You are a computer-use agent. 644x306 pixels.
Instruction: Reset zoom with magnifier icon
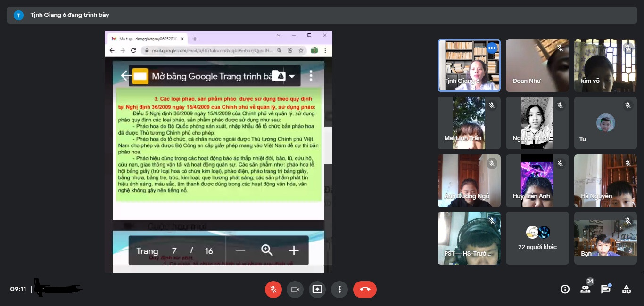tap(267, 250)
